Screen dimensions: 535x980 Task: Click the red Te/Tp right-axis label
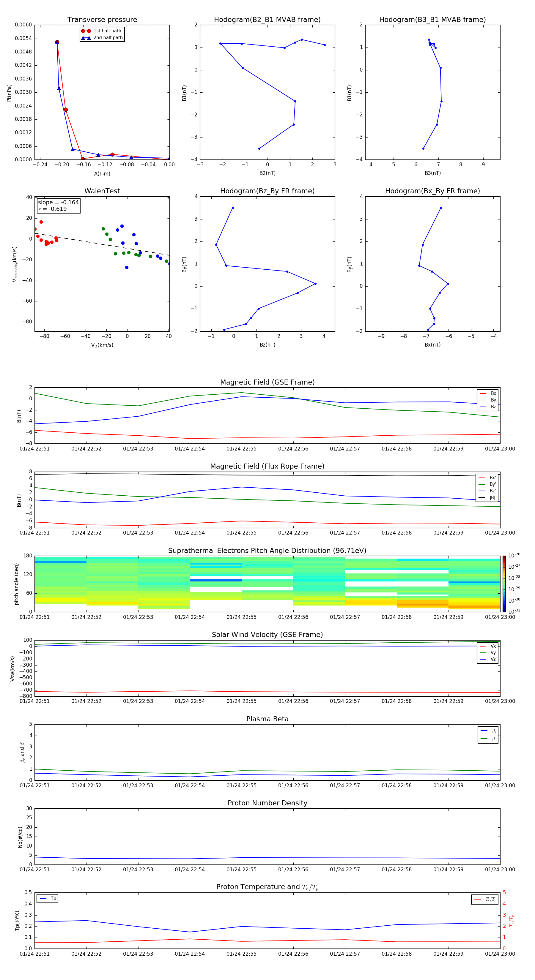click(512, 921)
